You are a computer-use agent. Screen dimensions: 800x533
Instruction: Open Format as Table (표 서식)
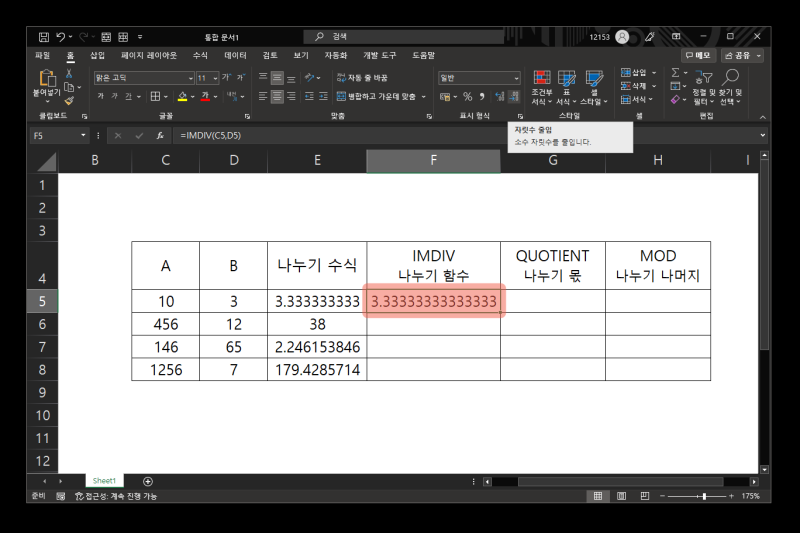click(x=566, y=88)
